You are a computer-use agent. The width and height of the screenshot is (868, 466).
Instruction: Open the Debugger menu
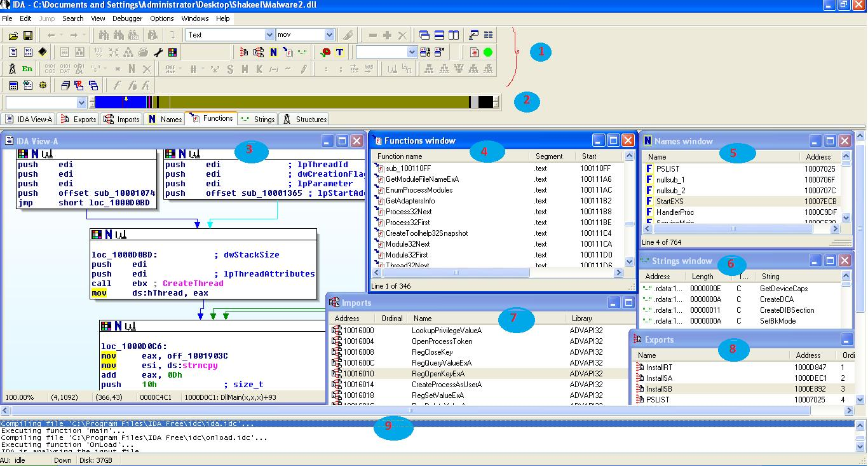coord(127,18)
